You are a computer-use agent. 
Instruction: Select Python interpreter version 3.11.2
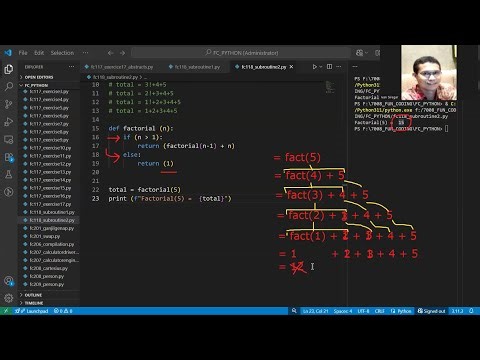(x=457, y=311)
